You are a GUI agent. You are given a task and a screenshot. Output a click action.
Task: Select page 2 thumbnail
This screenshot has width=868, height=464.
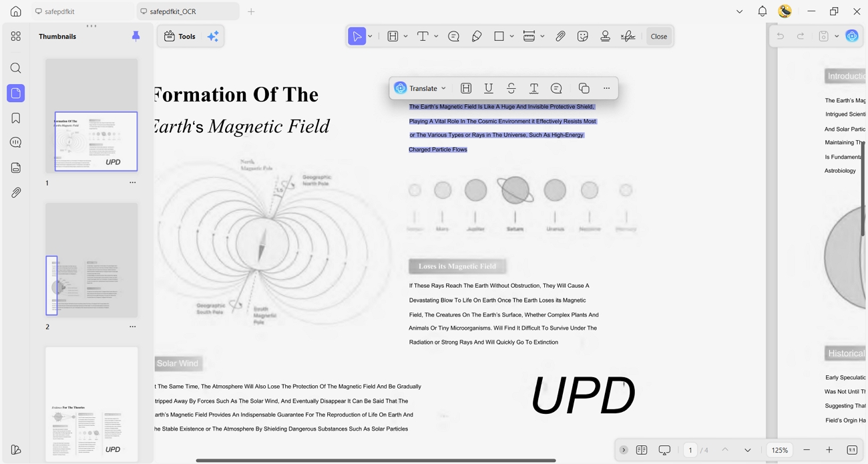(x=91, y=260)
